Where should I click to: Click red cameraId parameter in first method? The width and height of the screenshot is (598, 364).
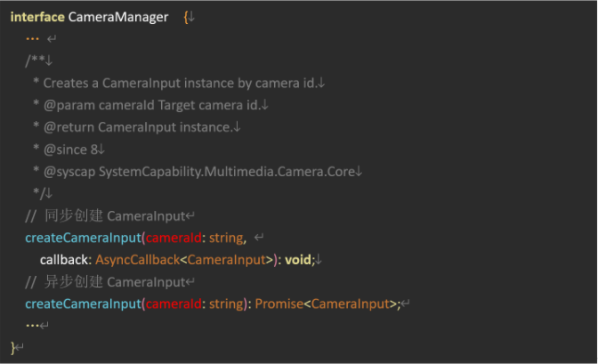(174, 239)
